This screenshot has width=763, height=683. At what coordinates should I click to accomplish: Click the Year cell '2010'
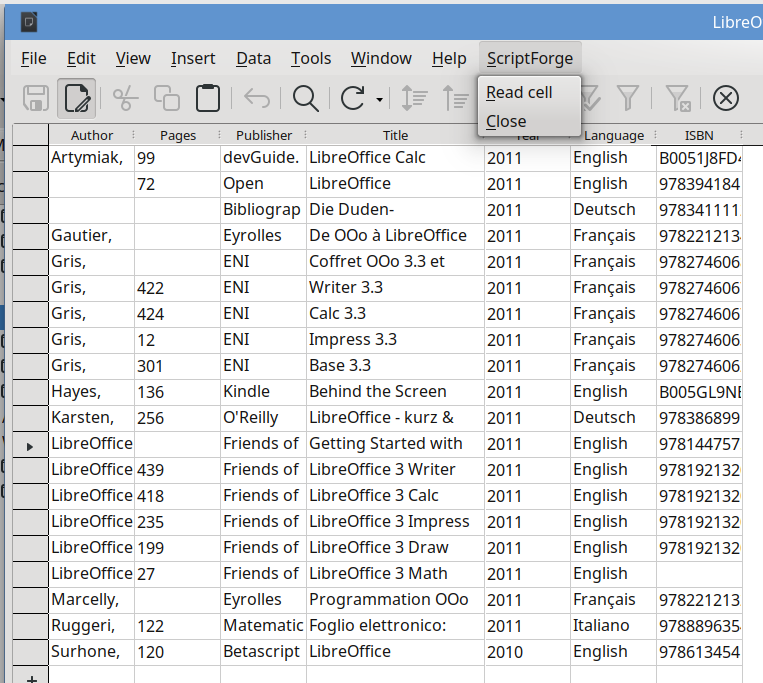point(527,652)
